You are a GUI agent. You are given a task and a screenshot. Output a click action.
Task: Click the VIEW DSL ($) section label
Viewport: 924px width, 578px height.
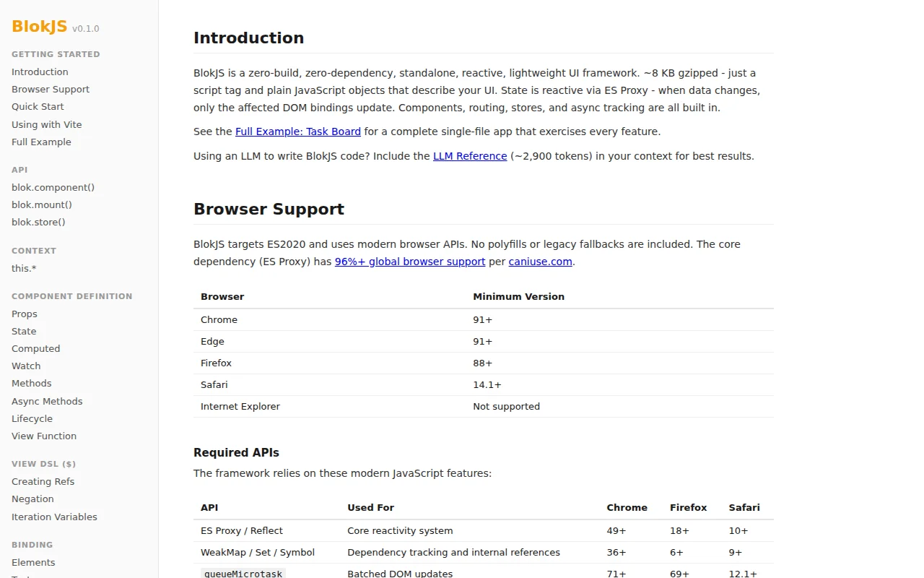tap(44, 464)
